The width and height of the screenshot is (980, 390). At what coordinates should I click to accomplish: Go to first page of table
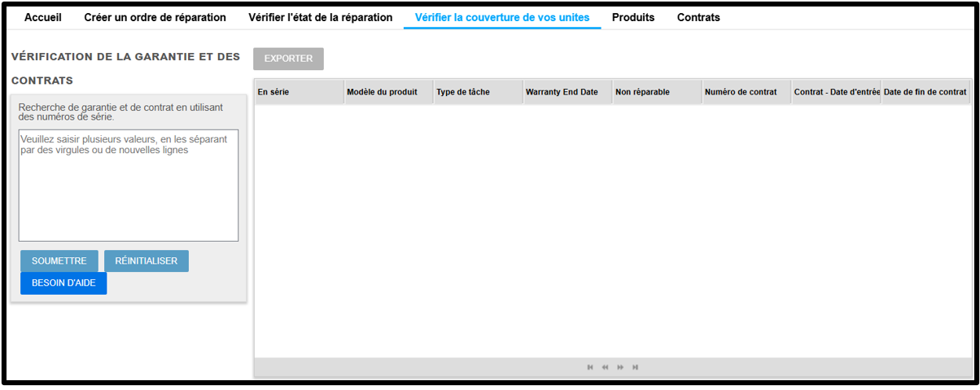point(590,367)
